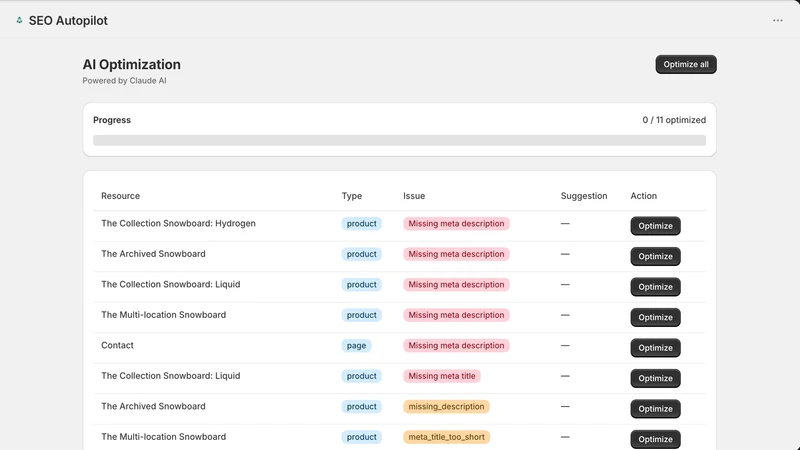The width and height of the screenshot is (800, 450).
Task: Click the Action column header
Action: click(x=643, y=196)
